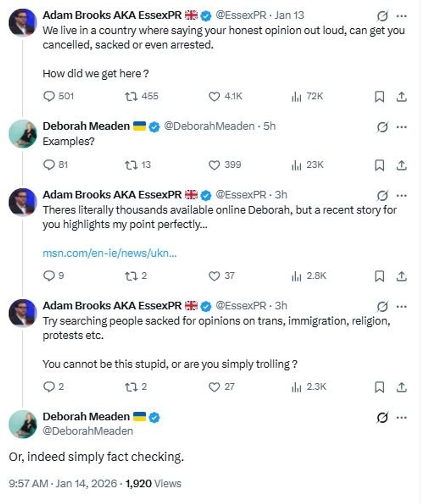Like the "Try searching people sacked" tweet
The image size is (427, 504).
click(x=214, y=387)
